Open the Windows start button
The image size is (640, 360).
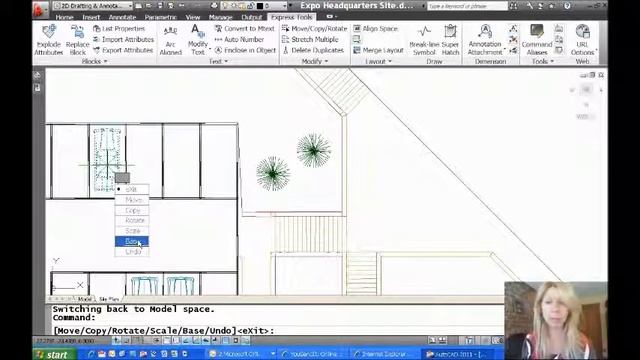click(54, 354)
